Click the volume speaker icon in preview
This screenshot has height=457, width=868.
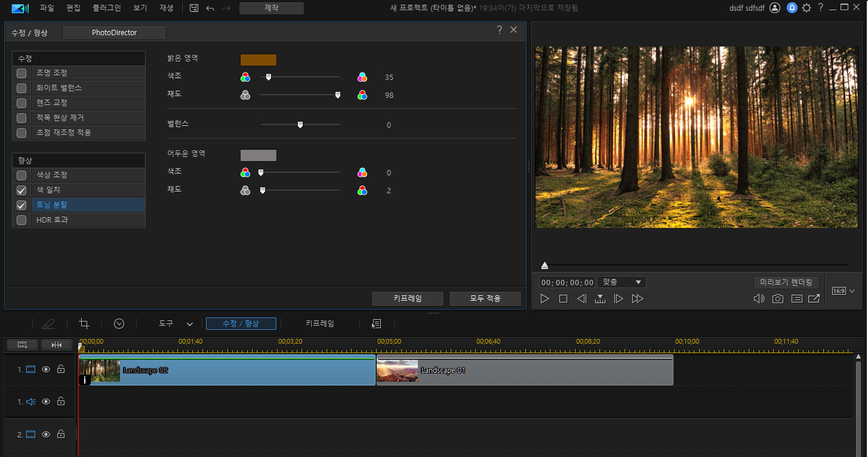point(759,299)
